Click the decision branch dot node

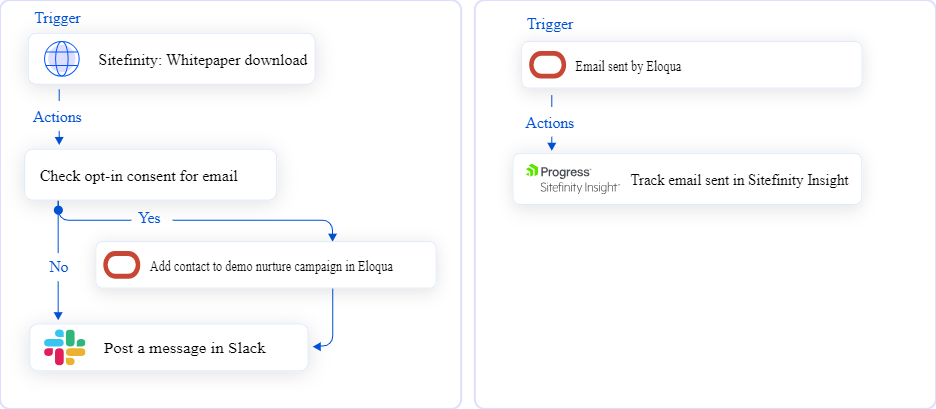[x=58, y=210]
